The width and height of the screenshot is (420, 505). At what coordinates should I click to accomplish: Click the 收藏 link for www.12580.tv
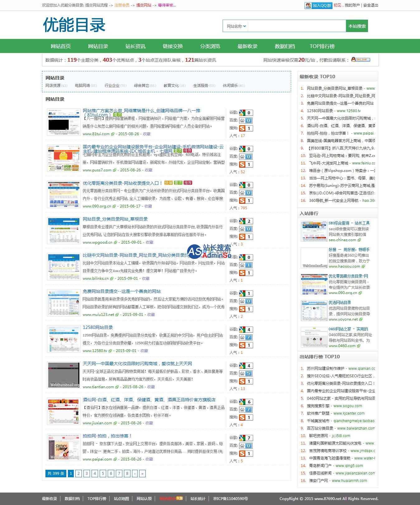144,351
